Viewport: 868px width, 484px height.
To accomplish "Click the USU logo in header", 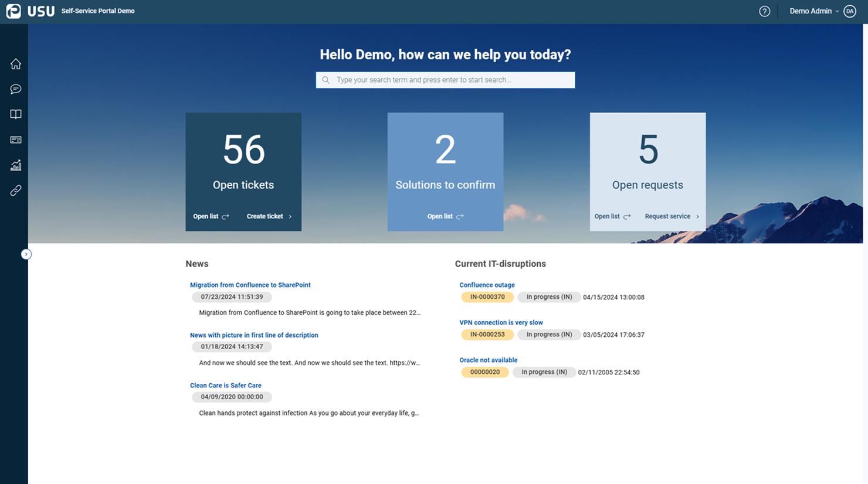I will tap(30, 11).
